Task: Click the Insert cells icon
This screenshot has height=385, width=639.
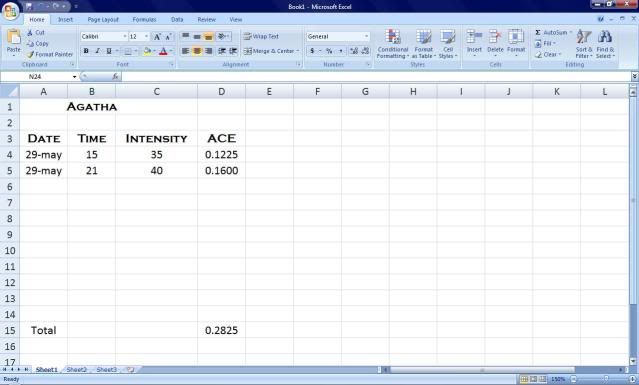Action: pos(474,37)
